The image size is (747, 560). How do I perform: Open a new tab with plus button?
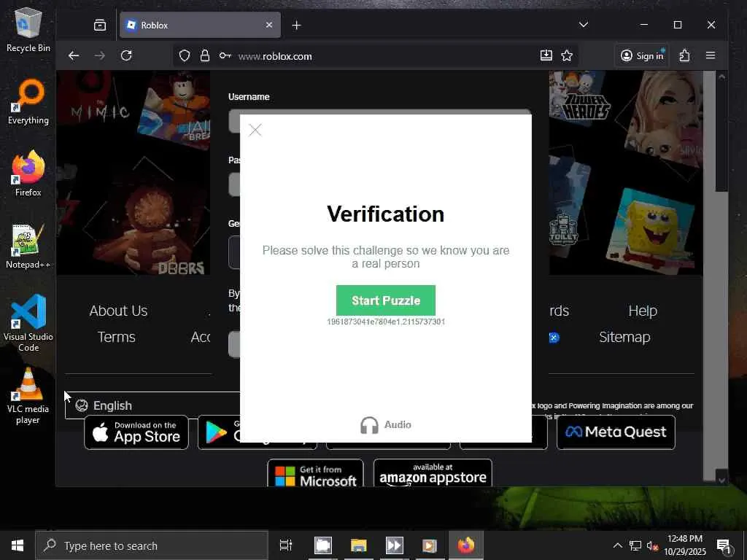click(x=296, y=26)
